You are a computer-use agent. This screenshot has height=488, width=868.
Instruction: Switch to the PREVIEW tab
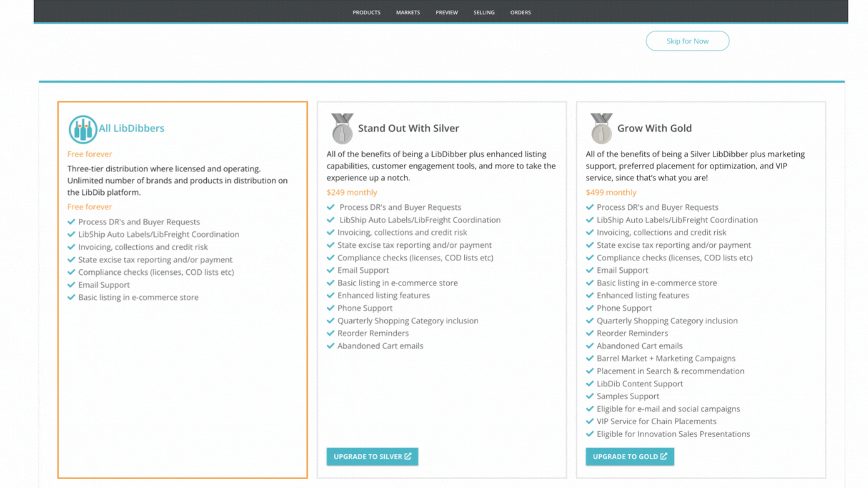[x=447, y=12]
